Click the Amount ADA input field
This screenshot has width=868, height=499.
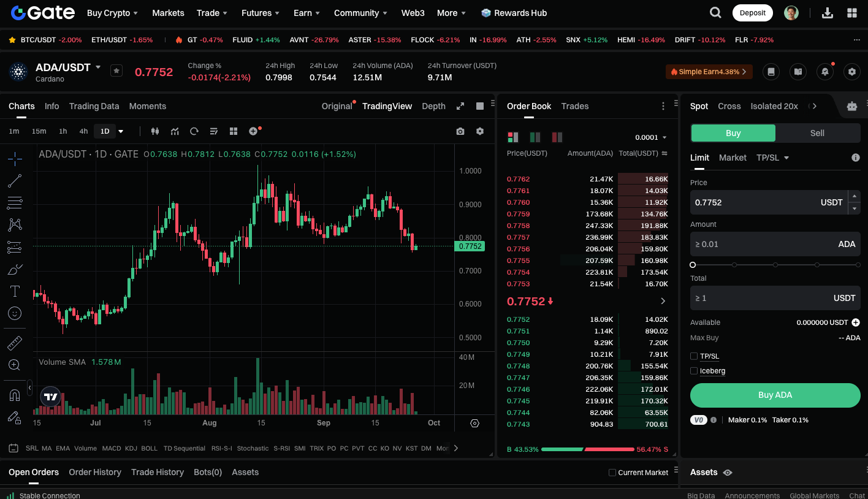tap(775, 244)
